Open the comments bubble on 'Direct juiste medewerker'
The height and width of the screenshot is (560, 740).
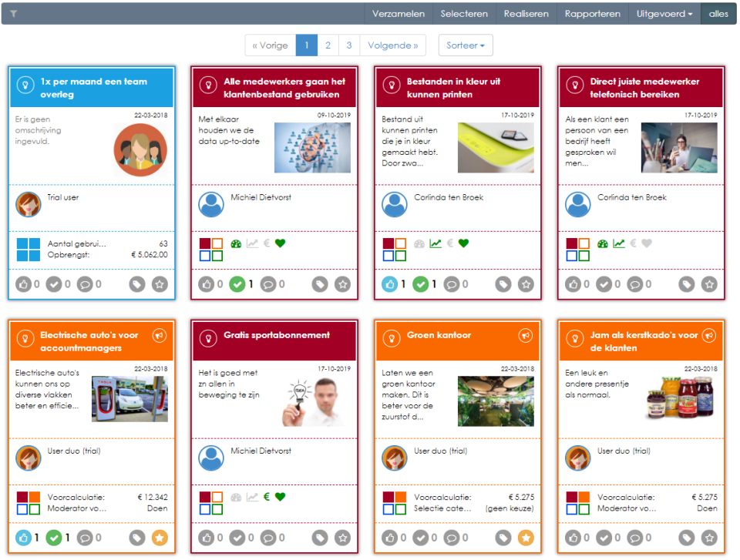[636, 284]
